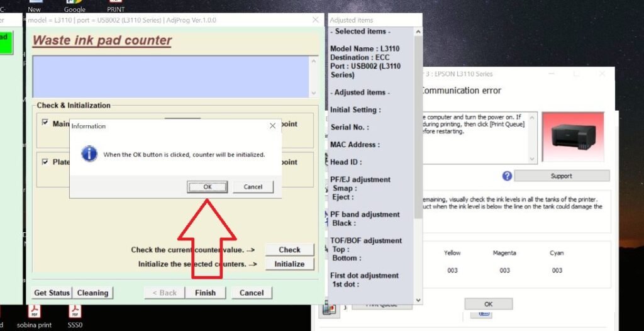Click the 'Serial No. :' entry
644x331 pixels.
tap(350, 127)
